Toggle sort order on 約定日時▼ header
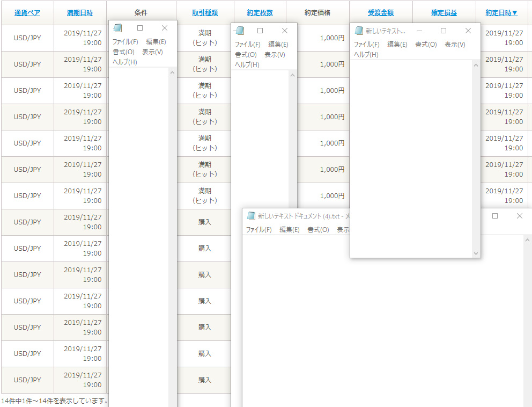532x407 pixels. coord(501,13)
